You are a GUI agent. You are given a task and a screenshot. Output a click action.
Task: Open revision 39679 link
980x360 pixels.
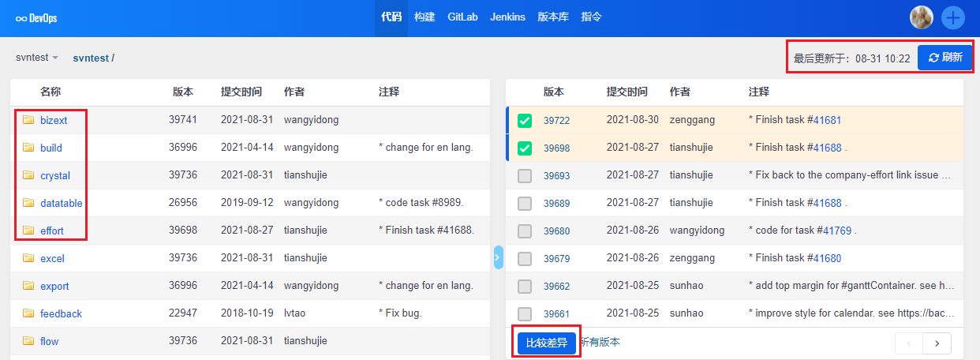(x=556, y=259)
